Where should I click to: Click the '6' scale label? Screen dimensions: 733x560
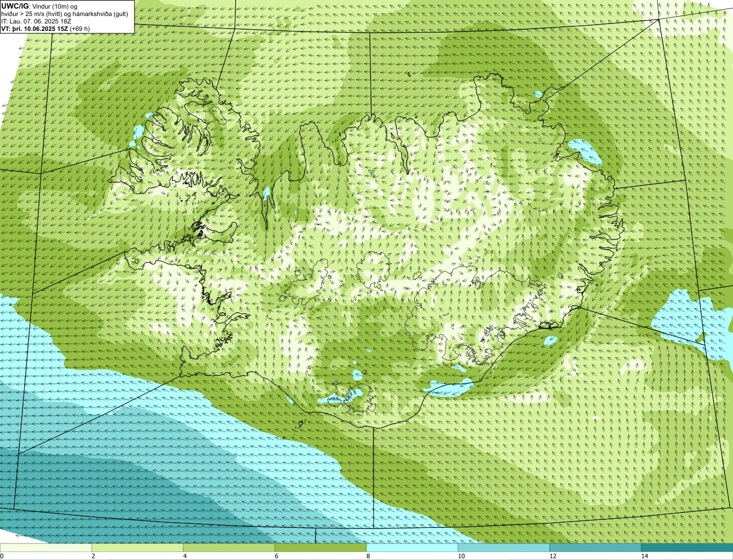tap(276, 556)
